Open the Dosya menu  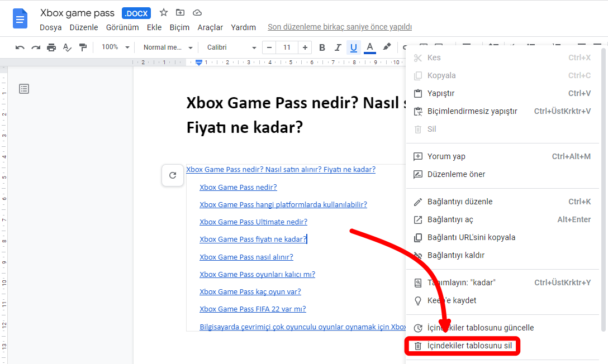(50, 27)
